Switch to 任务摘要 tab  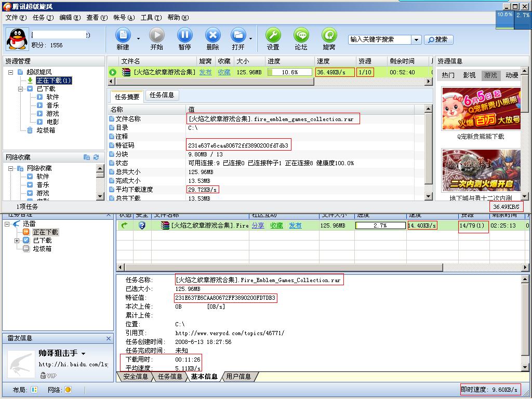coord(127,97)
